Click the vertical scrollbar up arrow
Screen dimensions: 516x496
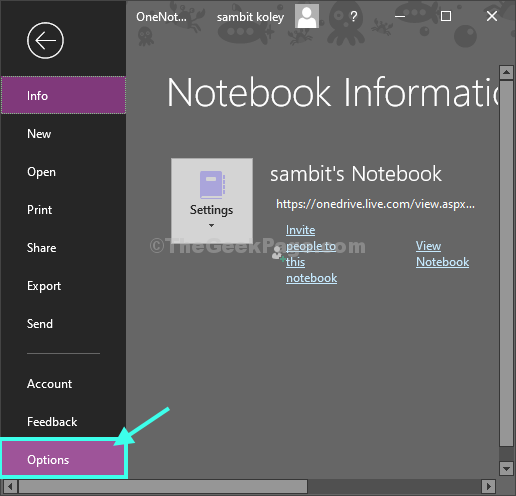506,72
